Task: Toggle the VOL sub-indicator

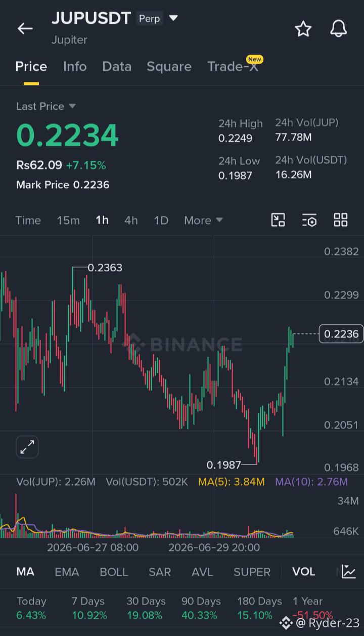Action: (x=304, y=572)
